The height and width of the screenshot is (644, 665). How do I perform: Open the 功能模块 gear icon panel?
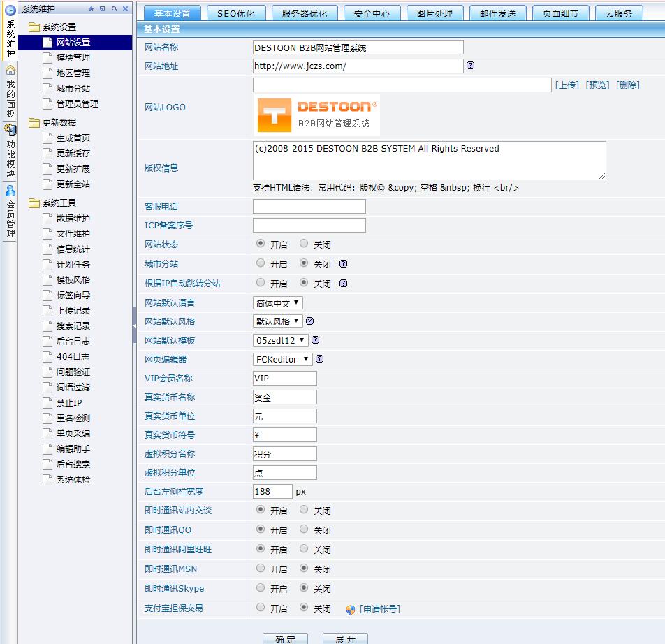point(10,130)
